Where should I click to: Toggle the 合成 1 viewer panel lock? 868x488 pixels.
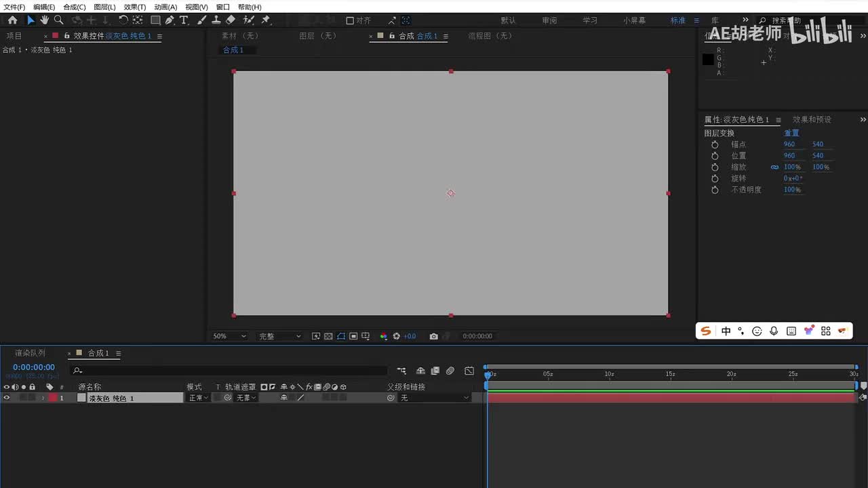(392, 35)
